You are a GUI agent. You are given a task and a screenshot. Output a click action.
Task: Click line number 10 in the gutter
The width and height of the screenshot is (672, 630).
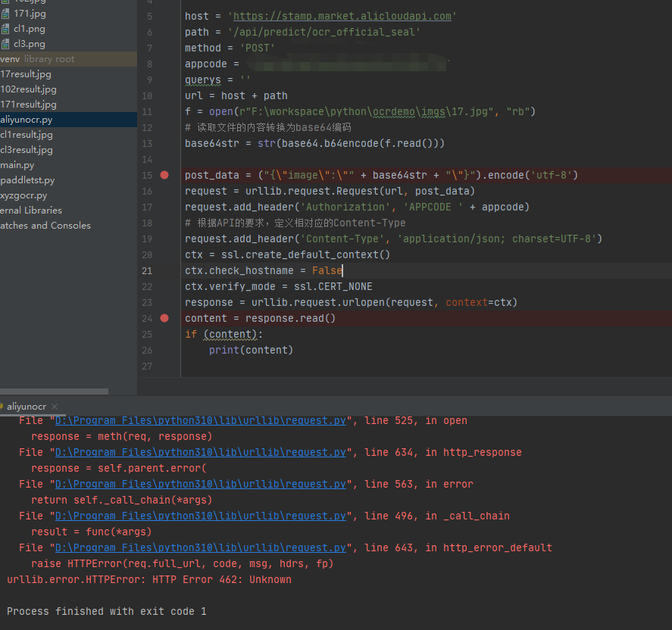147,96
